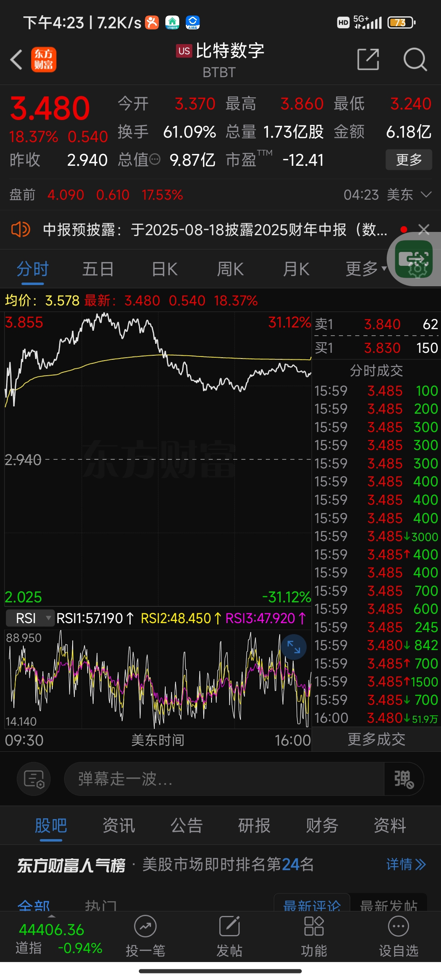
Task: Tap the 3.480 842 trade row
Action: click(x=376, y=645)
